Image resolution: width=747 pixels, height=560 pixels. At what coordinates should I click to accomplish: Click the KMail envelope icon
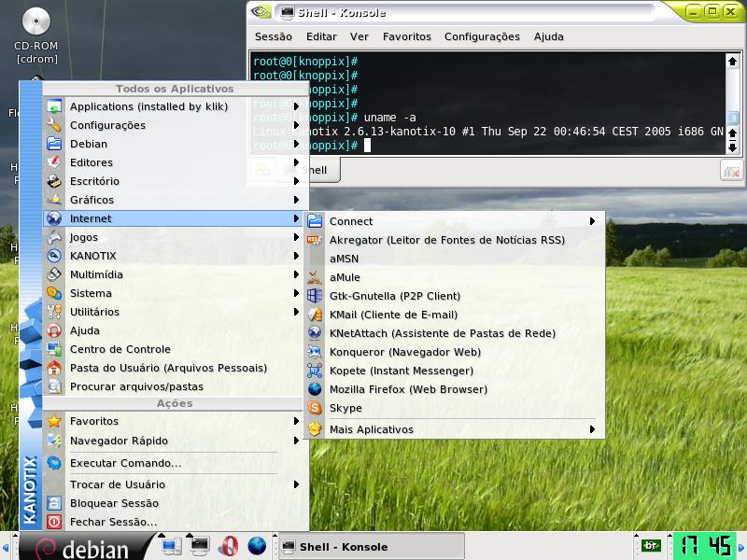[x=315, y=315]
